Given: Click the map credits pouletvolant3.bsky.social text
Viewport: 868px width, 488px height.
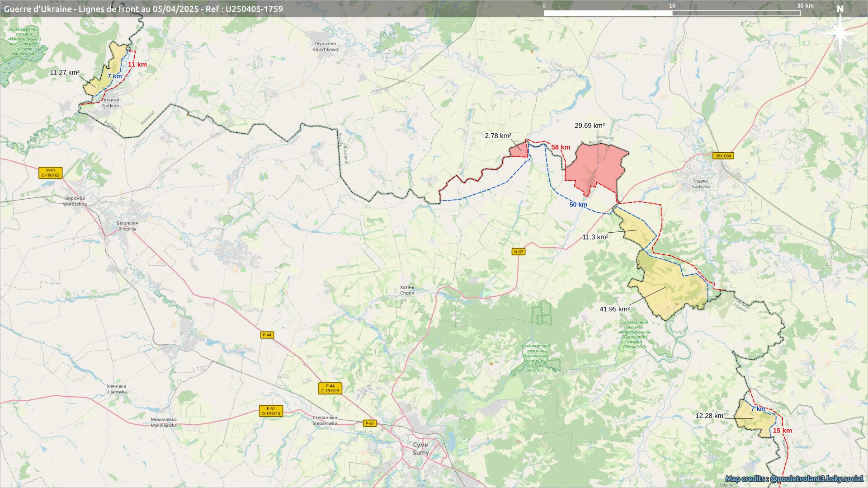Looking at the screenshot, I should 794,479.
